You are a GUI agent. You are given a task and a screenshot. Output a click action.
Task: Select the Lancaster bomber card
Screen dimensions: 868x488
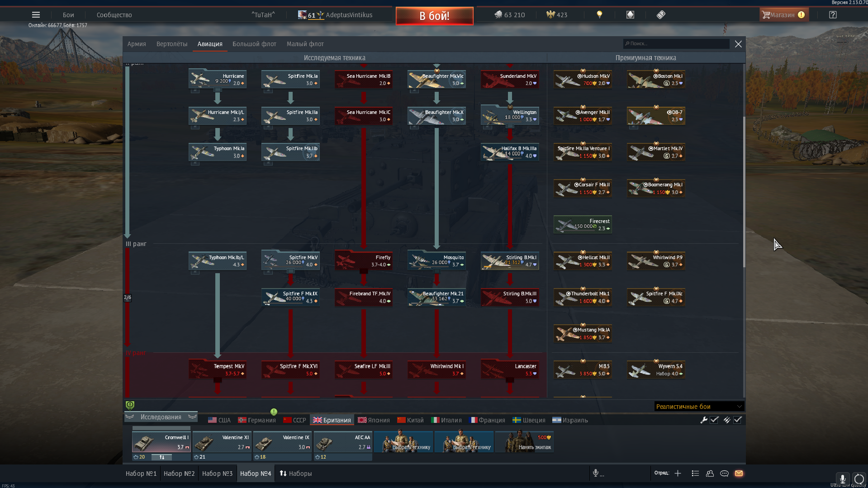[510, 370]
